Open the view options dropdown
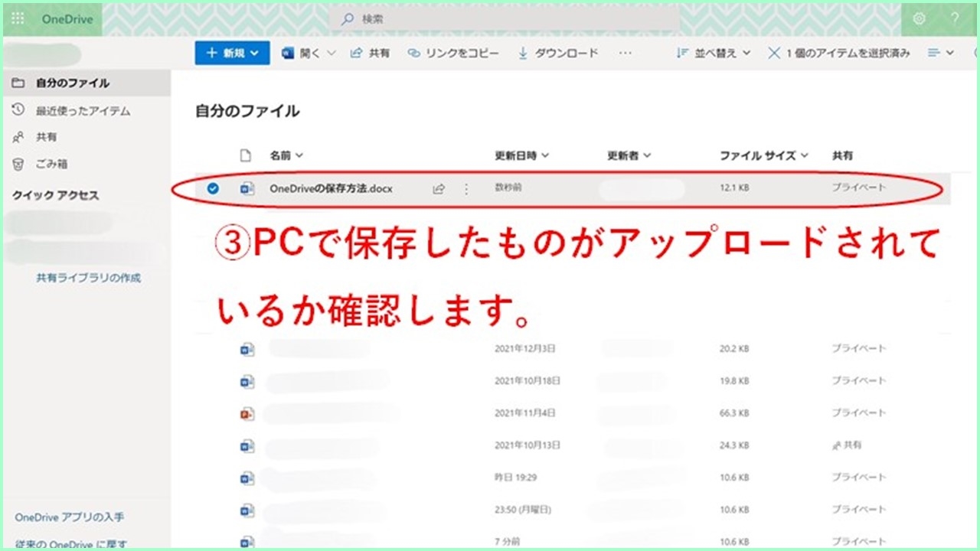Screen dimensions: 980x551 coord(941,53)
